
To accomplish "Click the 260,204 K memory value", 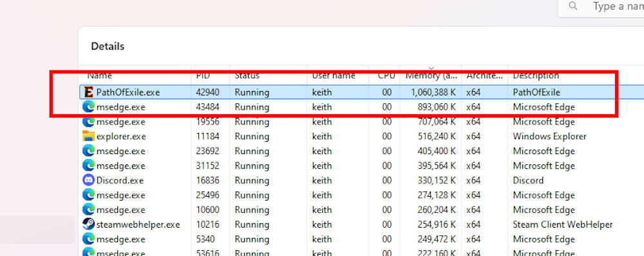I will point(437,210).
